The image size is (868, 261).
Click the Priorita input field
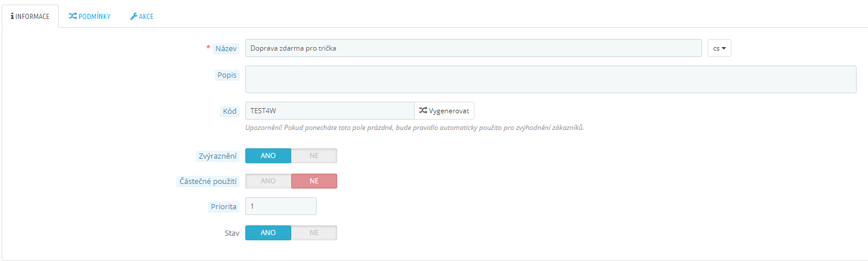(x=281, y=206)
